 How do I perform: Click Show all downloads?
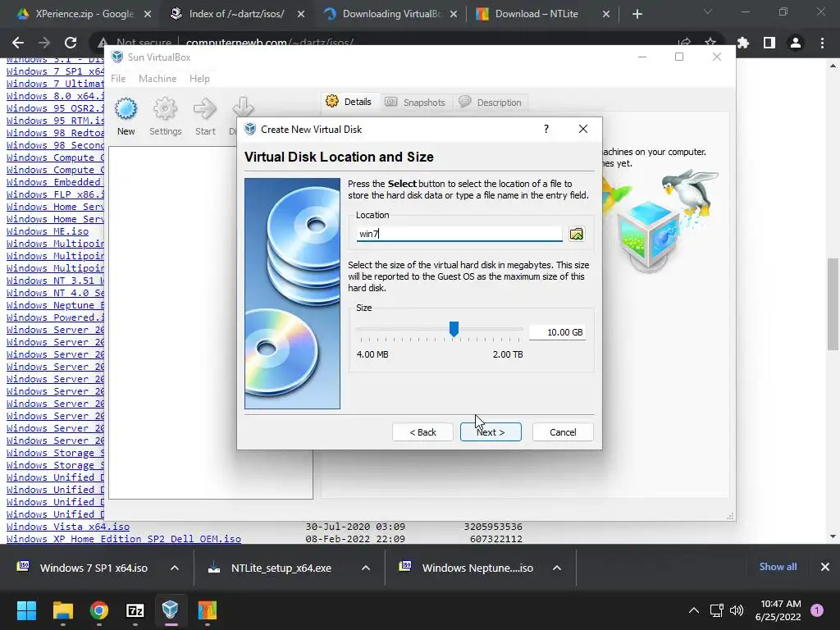pos(778,567)
